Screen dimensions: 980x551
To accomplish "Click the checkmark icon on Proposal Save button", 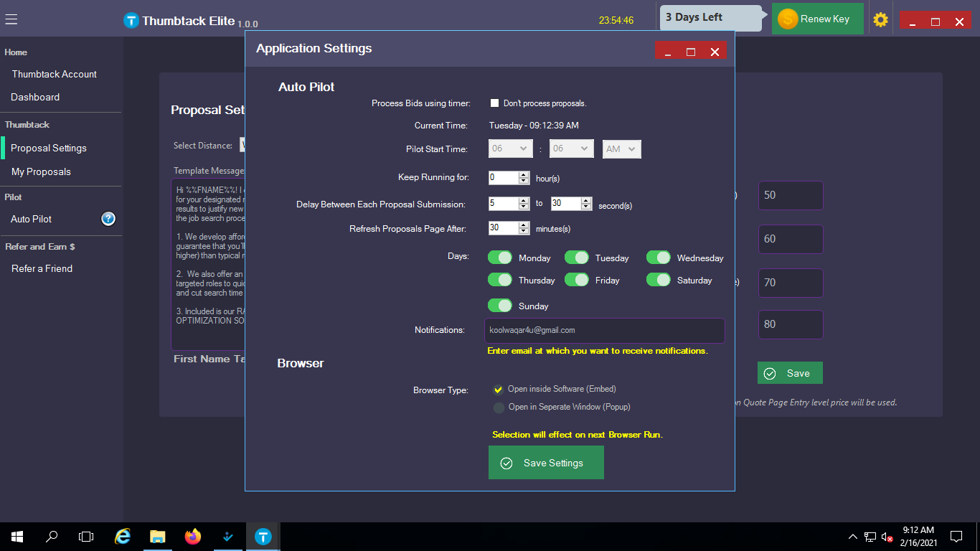I will [770, 374].
